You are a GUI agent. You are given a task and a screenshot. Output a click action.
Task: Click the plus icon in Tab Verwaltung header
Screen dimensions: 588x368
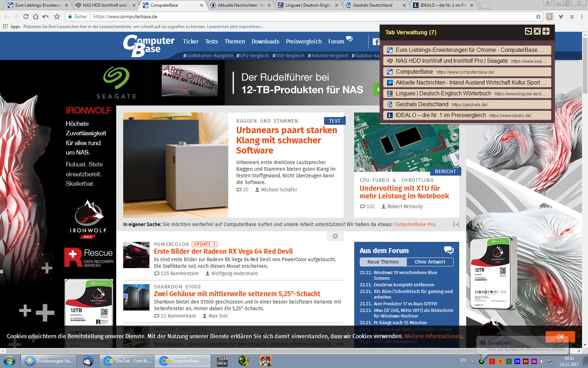click(546, 32)
